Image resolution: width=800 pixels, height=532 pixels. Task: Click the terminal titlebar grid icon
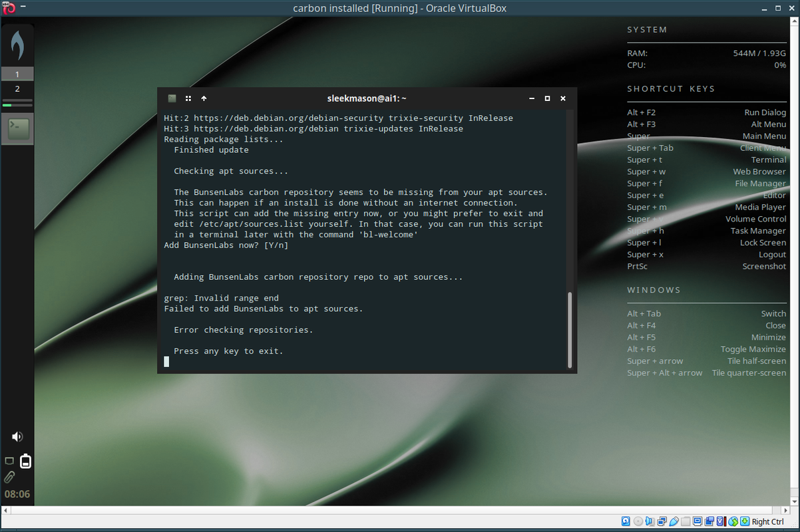tap(188, 98)
